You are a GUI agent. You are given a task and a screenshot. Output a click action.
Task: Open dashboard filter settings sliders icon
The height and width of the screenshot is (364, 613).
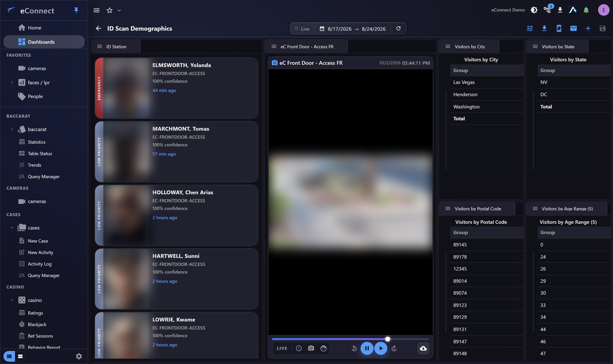[530, 28]
